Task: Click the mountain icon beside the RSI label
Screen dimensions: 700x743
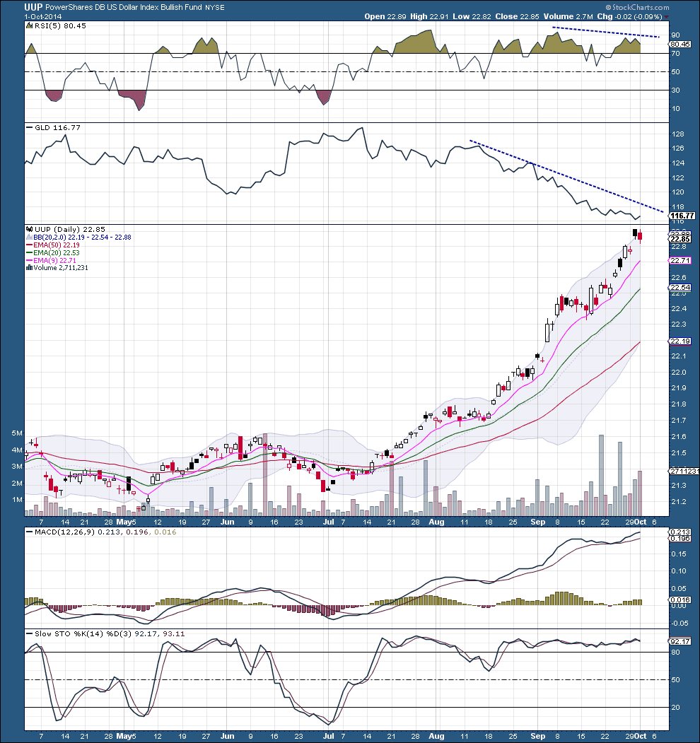Action: 30,26
